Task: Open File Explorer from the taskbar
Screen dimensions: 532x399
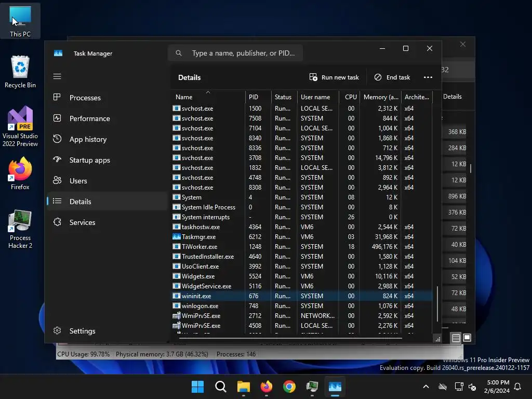Action: [244, 387]
